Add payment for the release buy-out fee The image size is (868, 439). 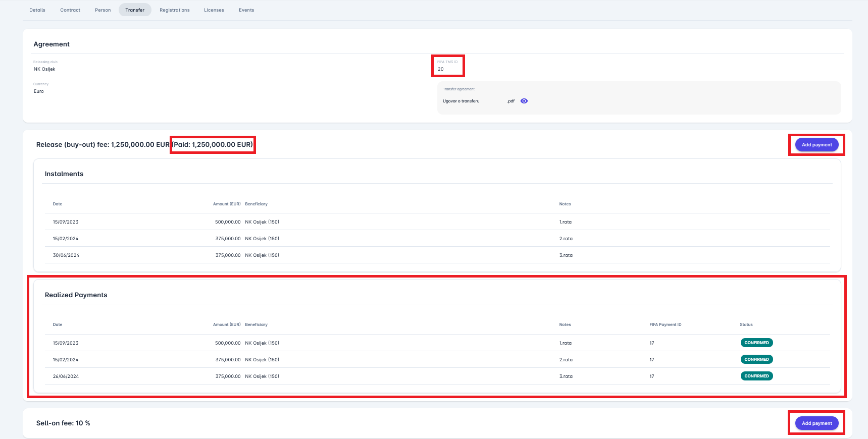(x=816, y=145)
